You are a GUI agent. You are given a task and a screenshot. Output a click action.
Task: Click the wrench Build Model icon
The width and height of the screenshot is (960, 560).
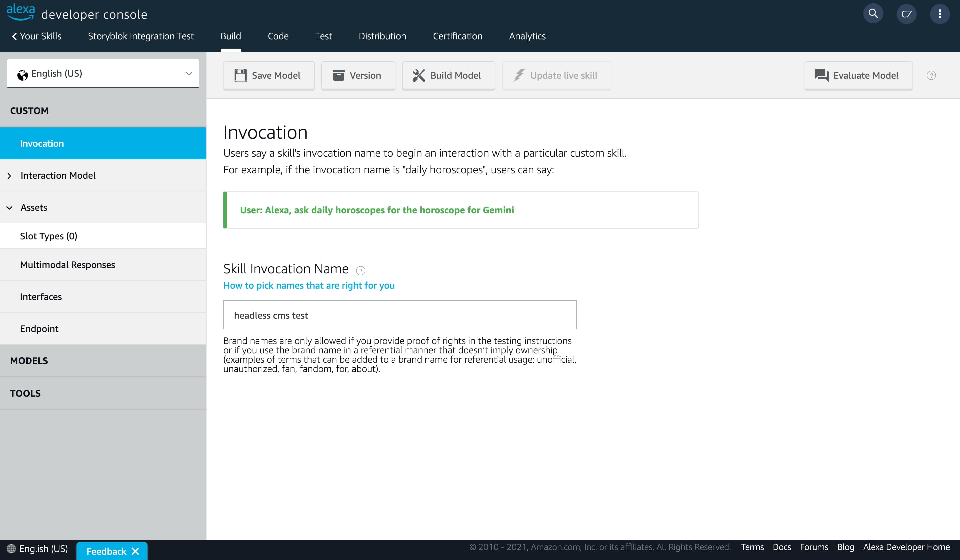tap(419, 75)
